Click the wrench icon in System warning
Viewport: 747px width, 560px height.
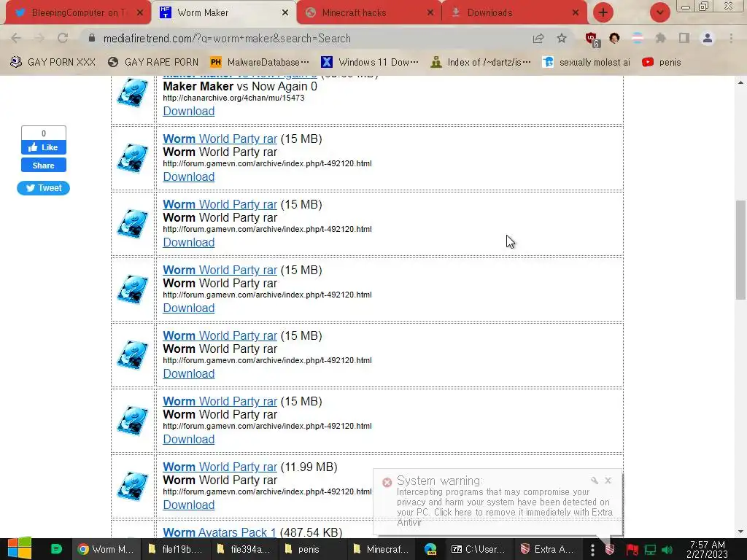pos(594,481)
